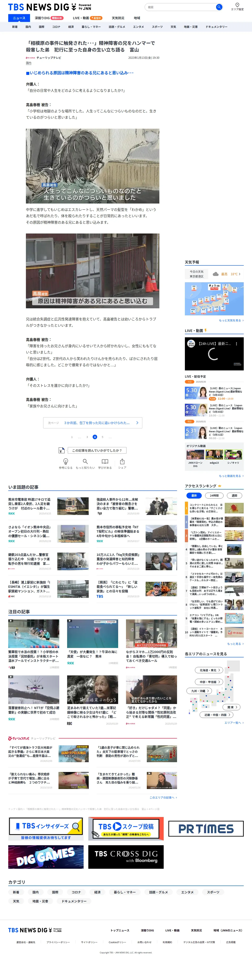Click the footer TBS NEWS DIG logo
The height and width of the screenshot is (980, 252).
(x=35, y=930)
